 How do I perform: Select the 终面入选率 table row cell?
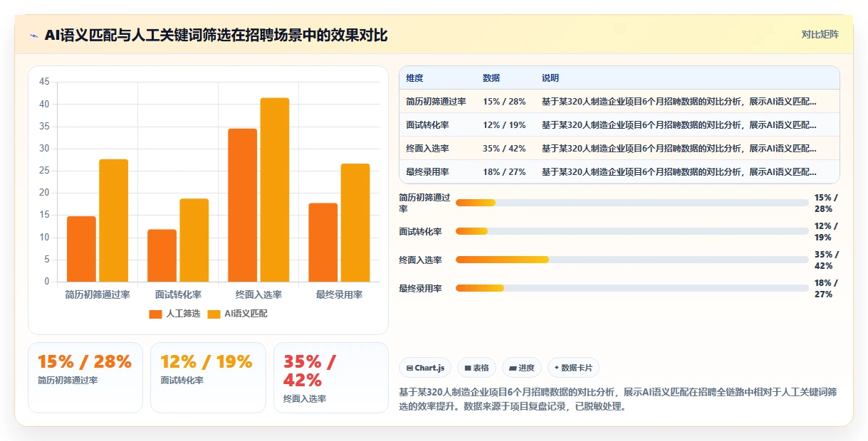(427, 149)
